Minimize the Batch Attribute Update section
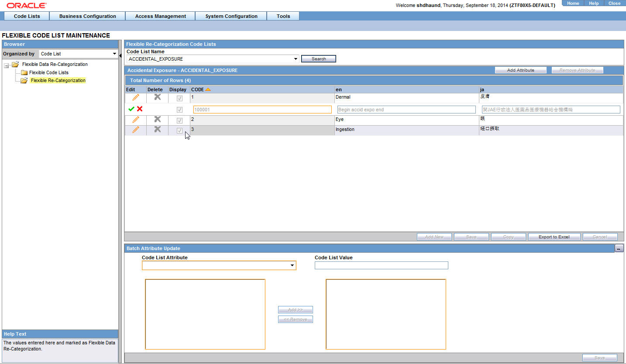Image resolution: width=626 pixels, height=364 pixels. [x=619, y=248]
